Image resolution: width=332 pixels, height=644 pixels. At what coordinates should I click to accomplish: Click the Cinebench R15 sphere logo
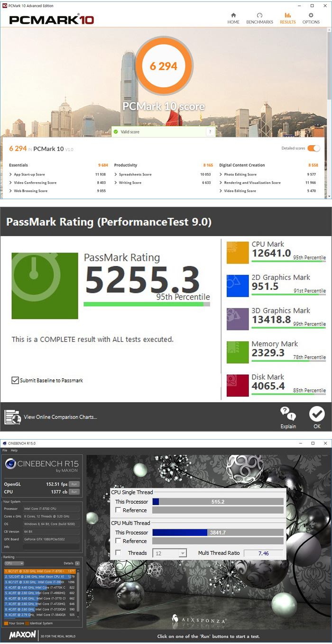tap(10, 464)
